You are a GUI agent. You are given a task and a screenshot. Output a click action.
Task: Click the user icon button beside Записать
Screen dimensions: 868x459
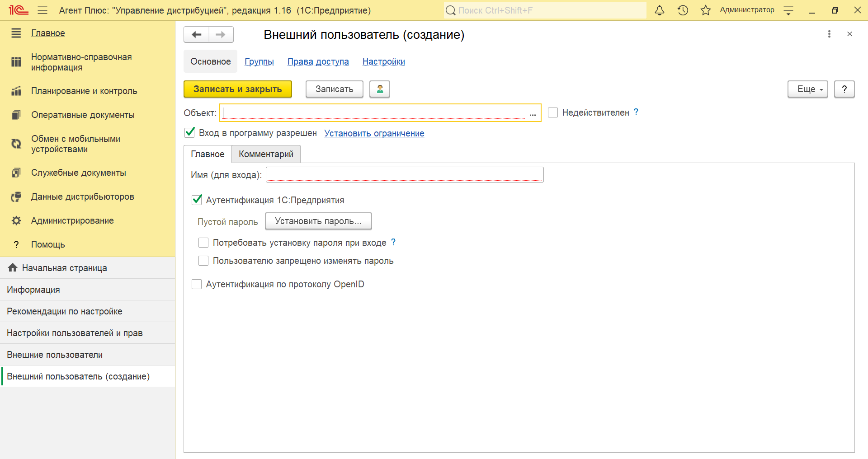click(380, 89)
